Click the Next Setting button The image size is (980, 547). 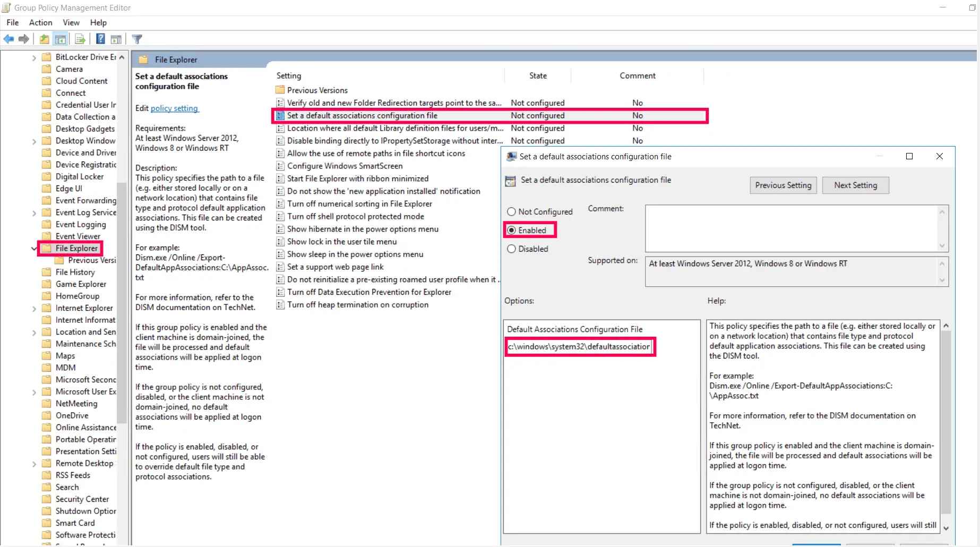pos(855,185)
